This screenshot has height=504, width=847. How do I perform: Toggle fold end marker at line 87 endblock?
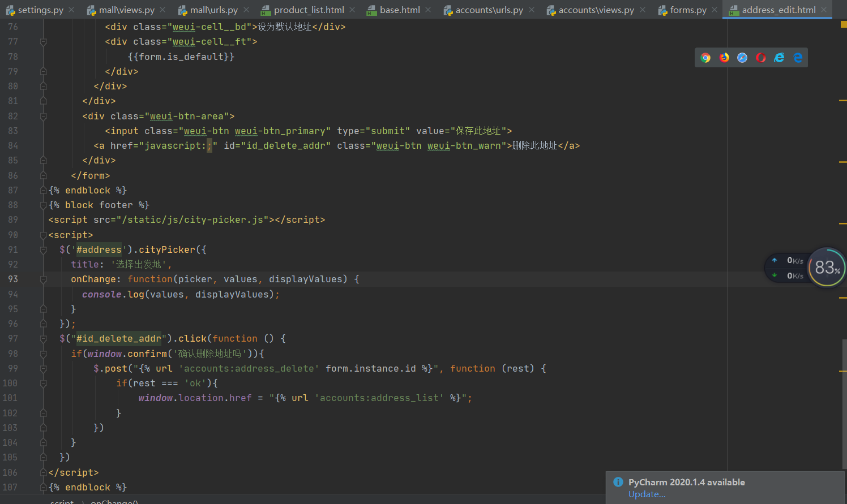coord(43,190)
